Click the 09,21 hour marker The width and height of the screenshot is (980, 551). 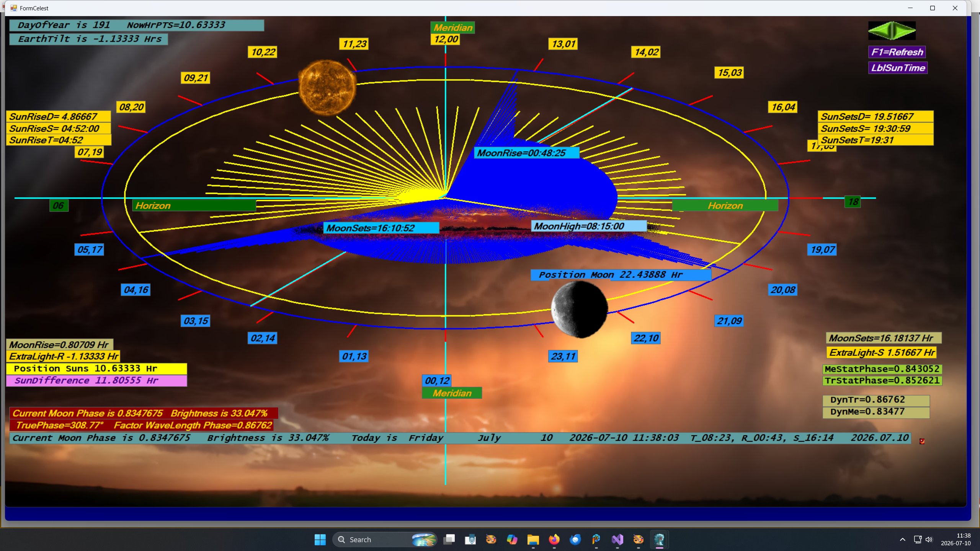point(196,78)
